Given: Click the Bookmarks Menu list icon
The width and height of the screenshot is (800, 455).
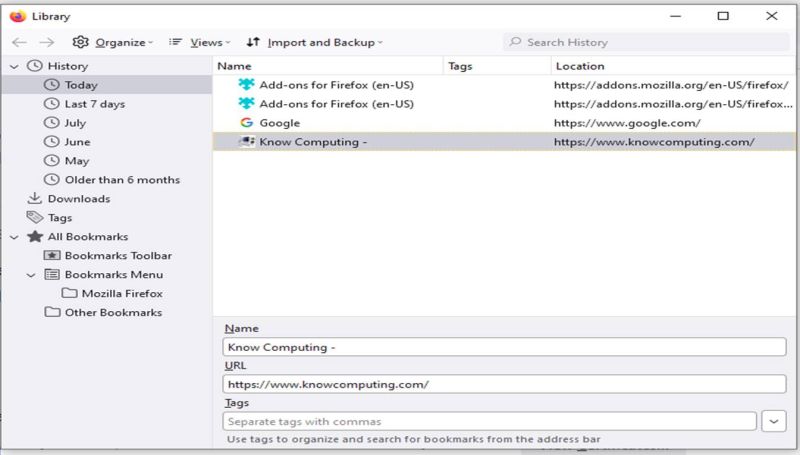Looking at the screenshot, I should point(52,274).
